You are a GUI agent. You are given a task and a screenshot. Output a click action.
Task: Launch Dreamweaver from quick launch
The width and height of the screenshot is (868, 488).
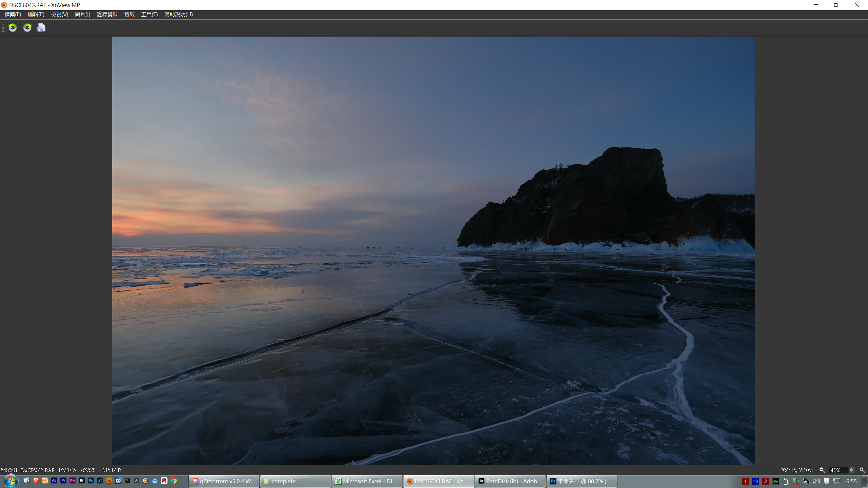pyautogui.click(x=72, y=481)
